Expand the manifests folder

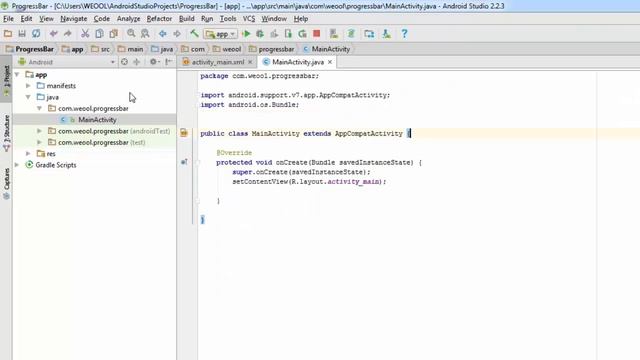tap(28, 86)
